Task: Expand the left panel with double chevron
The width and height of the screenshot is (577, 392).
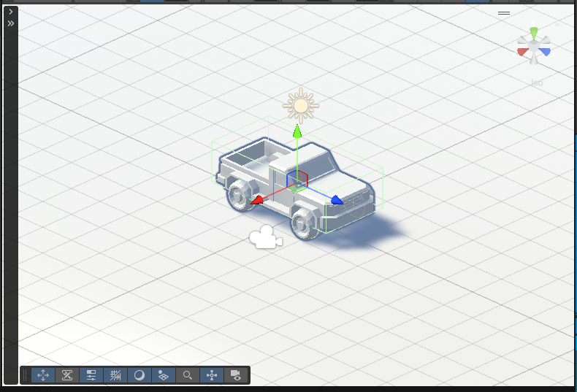Action: (x=11, y=23)
